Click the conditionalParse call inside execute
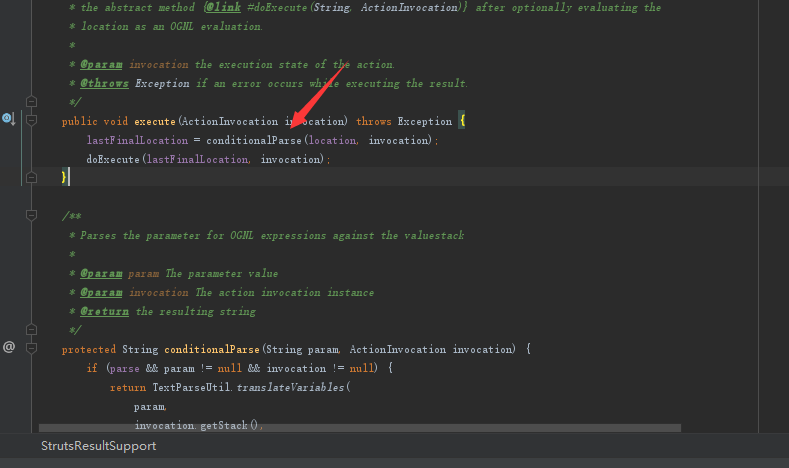The image size is (789, 468). (254, 140)
